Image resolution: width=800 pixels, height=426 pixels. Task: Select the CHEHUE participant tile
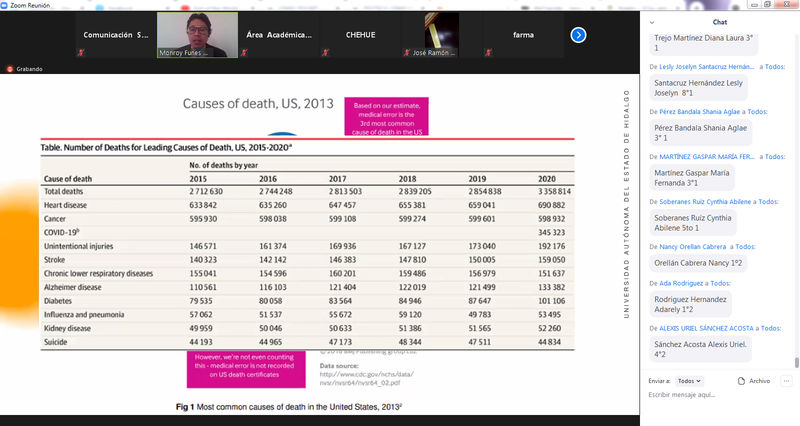pos(360,35)
